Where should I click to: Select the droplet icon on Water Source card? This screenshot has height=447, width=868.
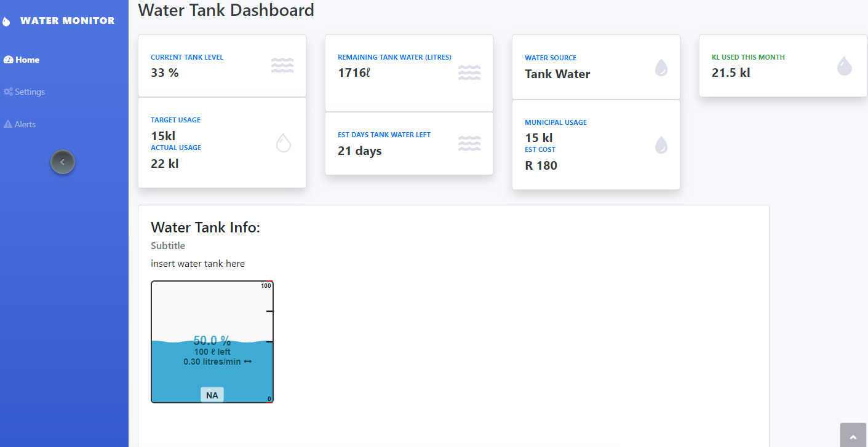(661, 68)
